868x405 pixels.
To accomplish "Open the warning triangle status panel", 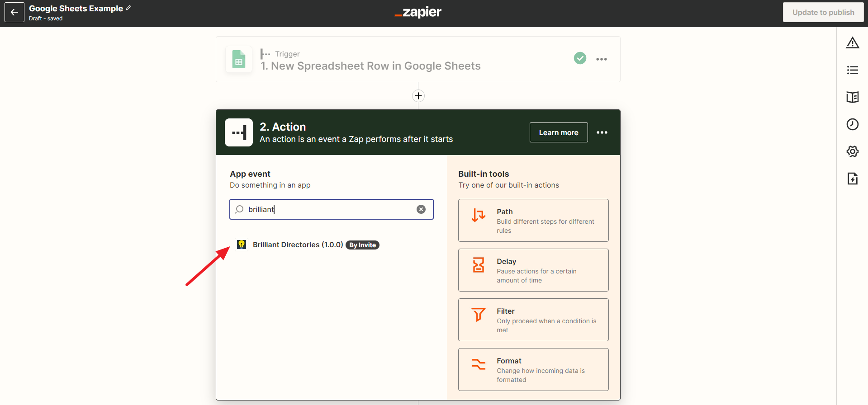I will (853, 43).
